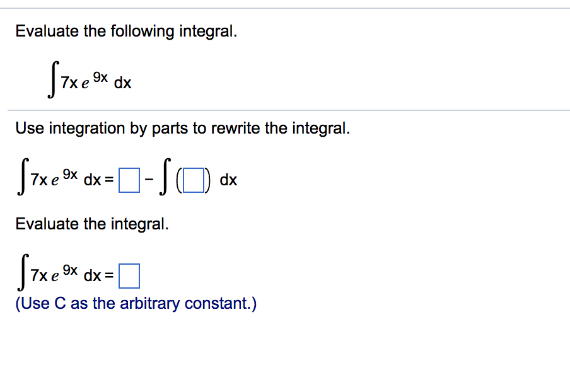
Task: Click the first answer box after the equals sign
Action: tap(129, 179)
